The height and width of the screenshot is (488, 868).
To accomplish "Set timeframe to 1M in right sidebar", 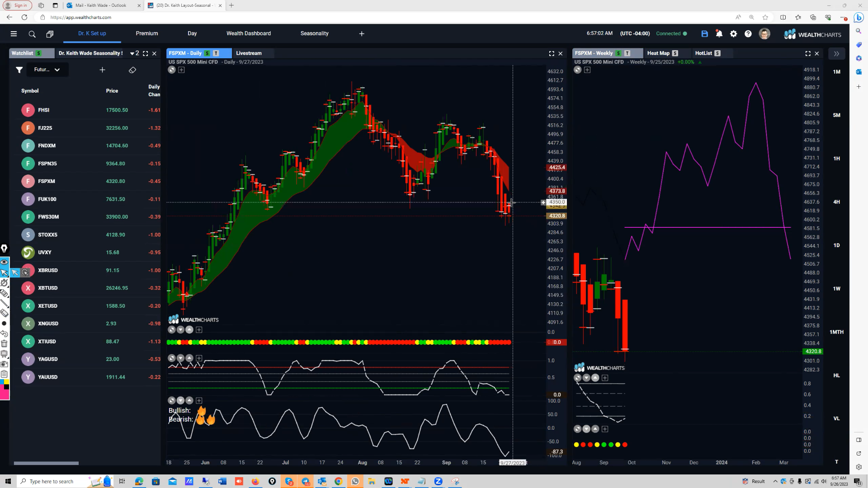I will tap(837, 72).
